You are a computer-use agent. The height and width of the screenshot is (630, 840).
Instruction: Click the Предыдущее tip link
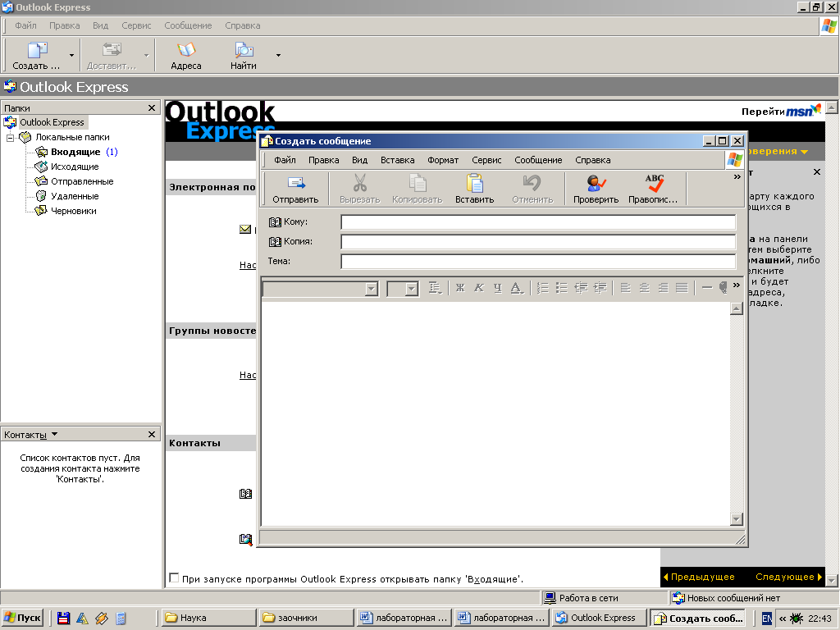(x=699, y=577)
